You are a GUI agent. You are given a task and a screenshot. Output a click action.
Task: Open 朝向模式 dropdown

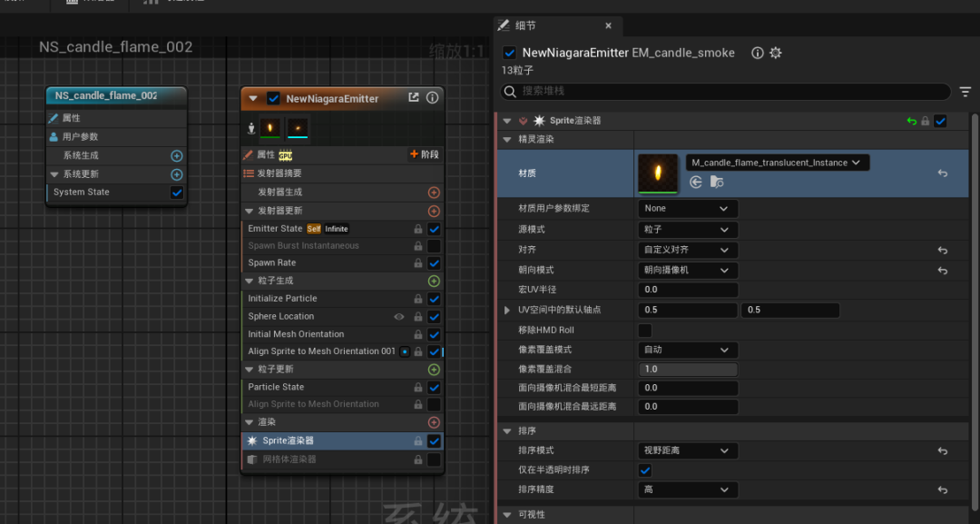tap(688, 271)
